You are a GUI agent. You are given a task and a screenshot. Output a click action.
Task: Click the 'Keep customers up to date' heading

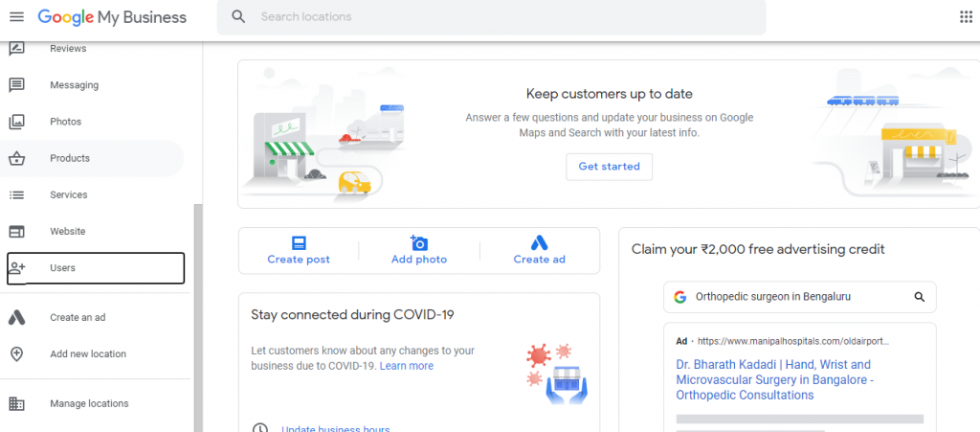(610, 95)
